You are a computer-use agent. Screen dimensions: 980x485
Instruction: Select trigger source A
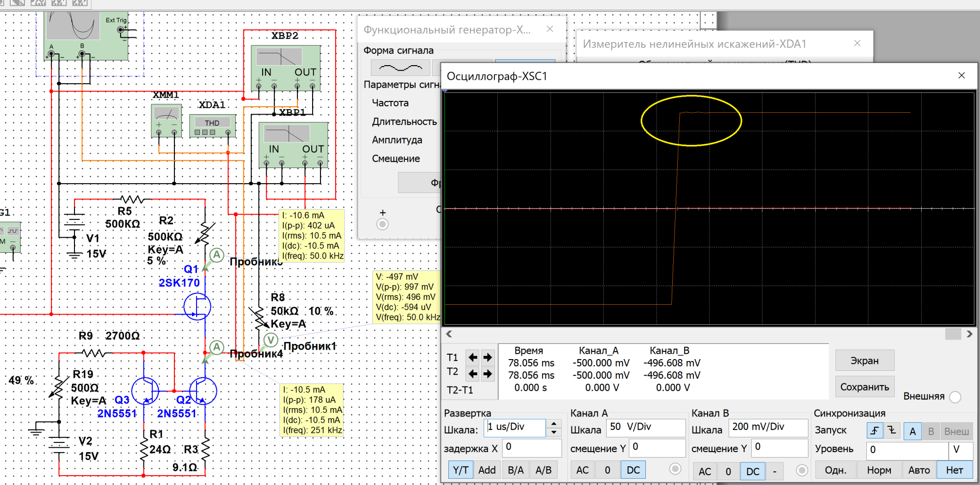tap(912, 431)
